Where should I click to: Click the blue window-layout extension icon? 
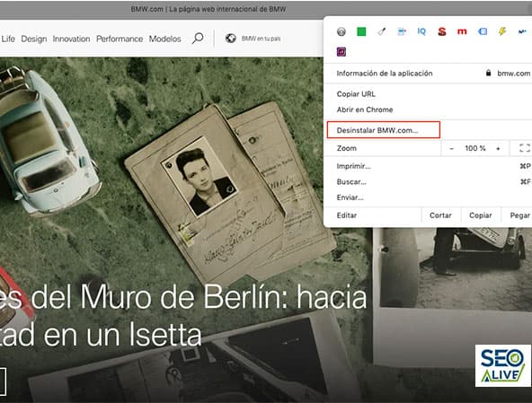tap(402, 31)
